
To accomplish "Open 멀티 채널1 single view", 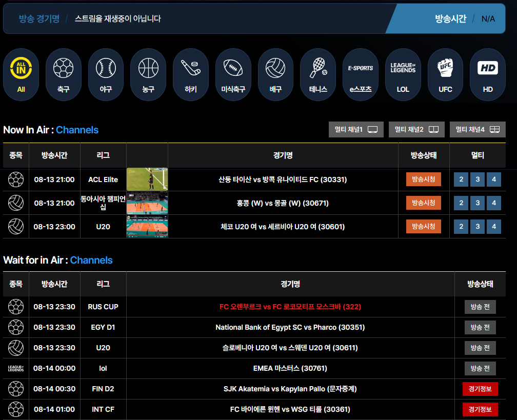I will tap(356, 130).
